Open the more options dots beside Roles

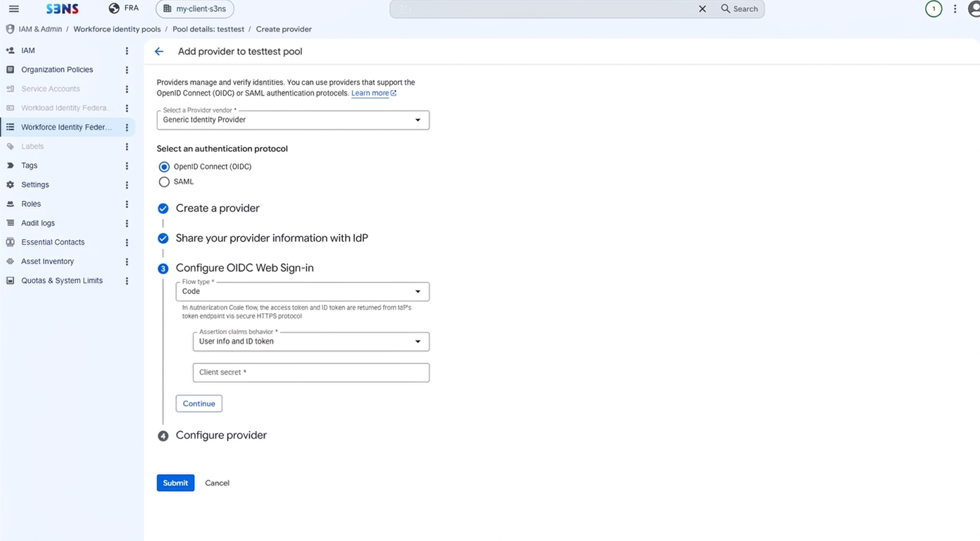point(127,204)
